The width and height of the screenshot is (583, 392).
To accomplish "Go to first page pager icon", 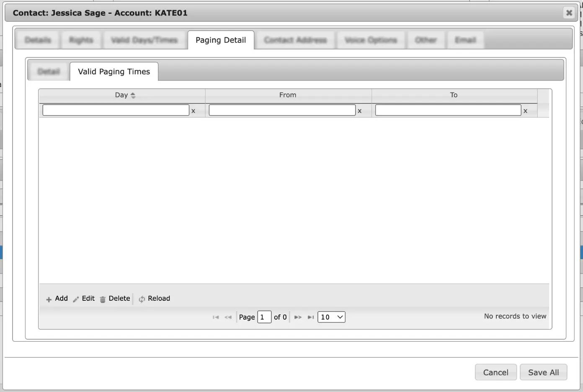I will [x=216, y=317].
